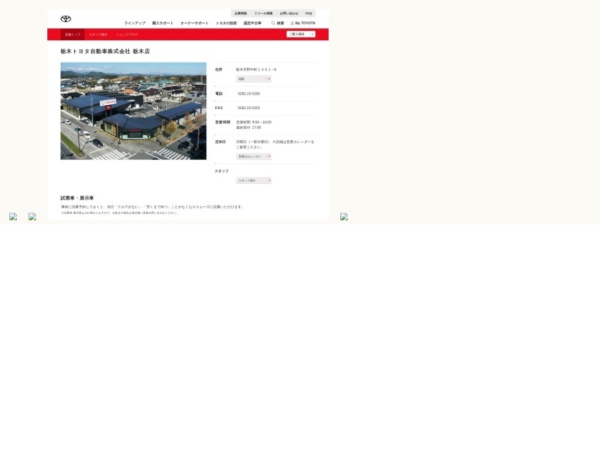This screenshot has width=600, height=450.
Task: Switch to the スタッフ紹介 tab in red bar
Action: click(98, 34)
